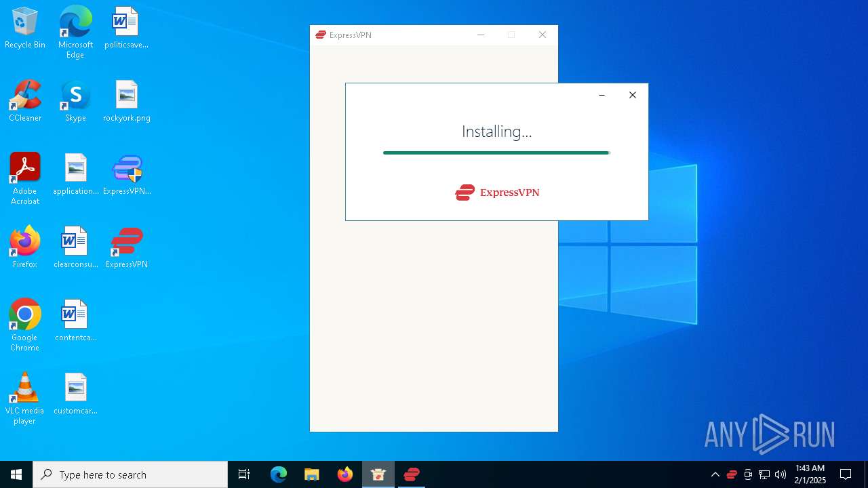Show hidden system tray icons

click(x=715, y=474)
